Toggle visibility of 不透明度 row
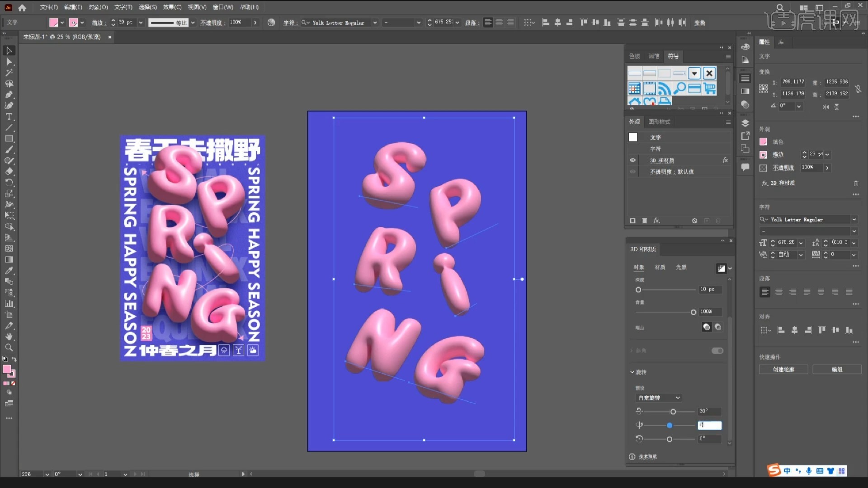868x488 pixels. click(632, 171)
